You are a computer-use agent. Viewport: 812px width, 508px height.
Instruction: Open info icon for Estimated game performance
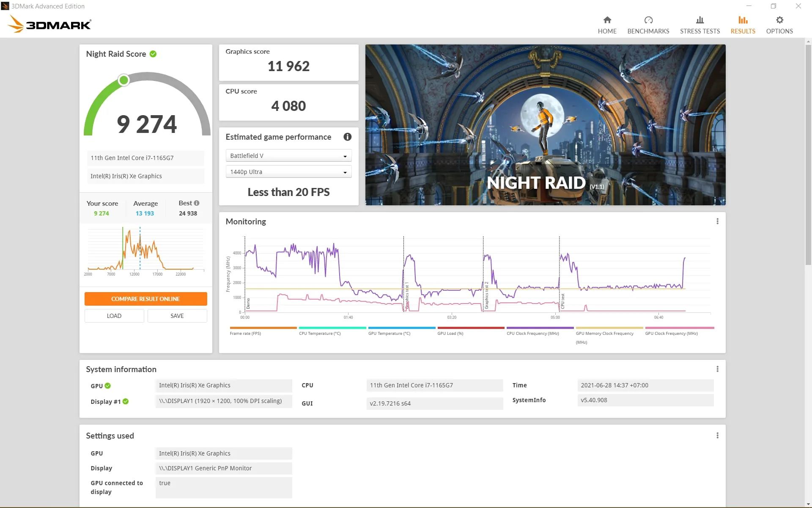pos(347,137)
